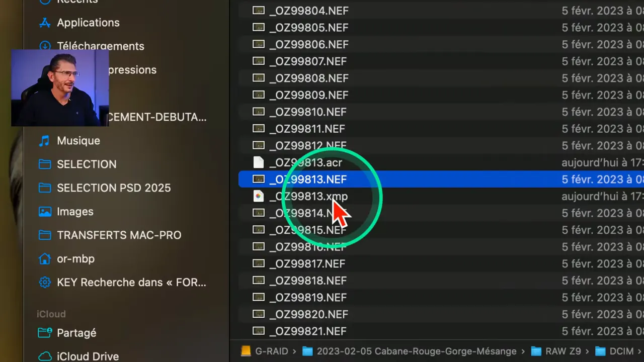Click the Partagé shared folder icon
Image resolution: width=644 pixels, height=362 pixels.
click(45, 333)
